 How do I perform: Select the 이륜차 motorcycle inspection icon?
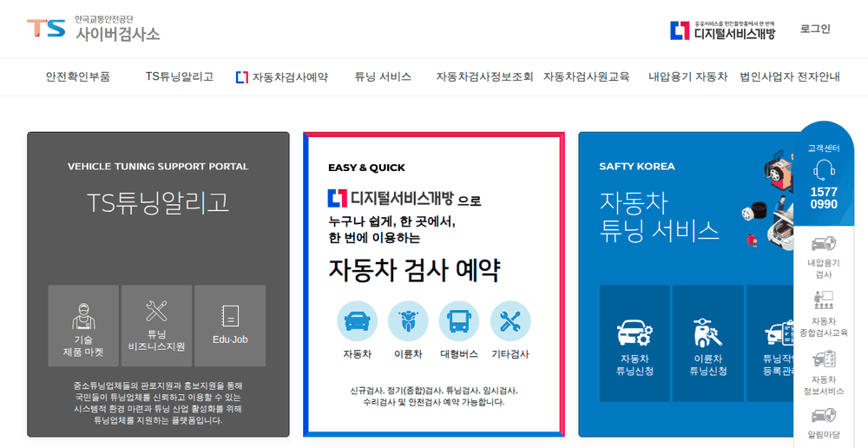(x=408, y=321)
